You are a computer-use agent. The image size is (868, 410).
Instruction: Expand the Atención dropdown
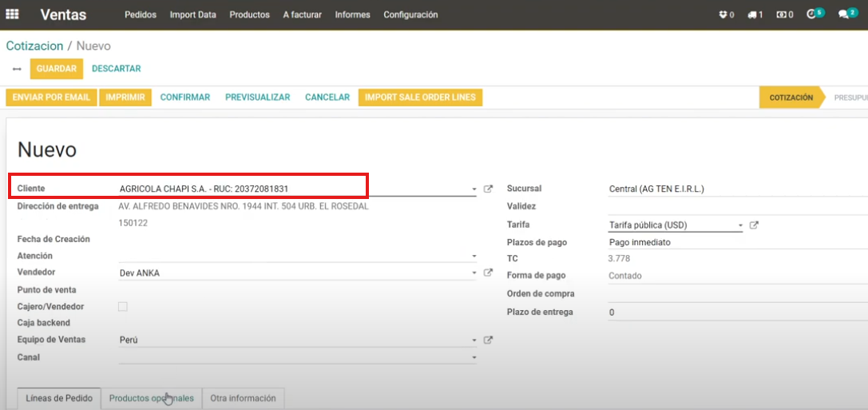pyautogui.click(x=474, y=257)
